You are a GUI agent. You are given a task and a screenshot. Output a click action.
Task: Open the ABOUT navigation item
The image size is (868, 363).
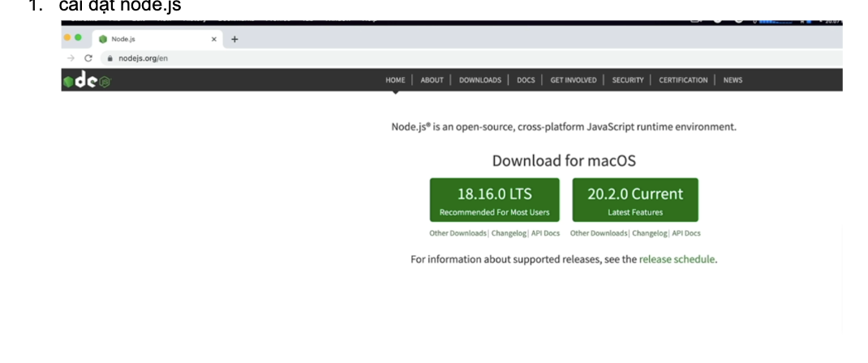[432, 80]
